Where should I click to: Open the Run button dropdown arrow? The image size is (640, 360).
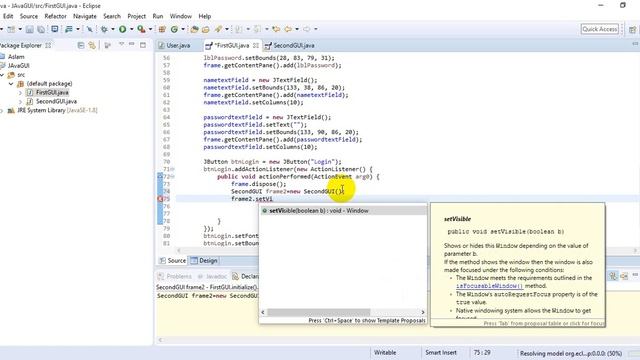click(131, 29)
